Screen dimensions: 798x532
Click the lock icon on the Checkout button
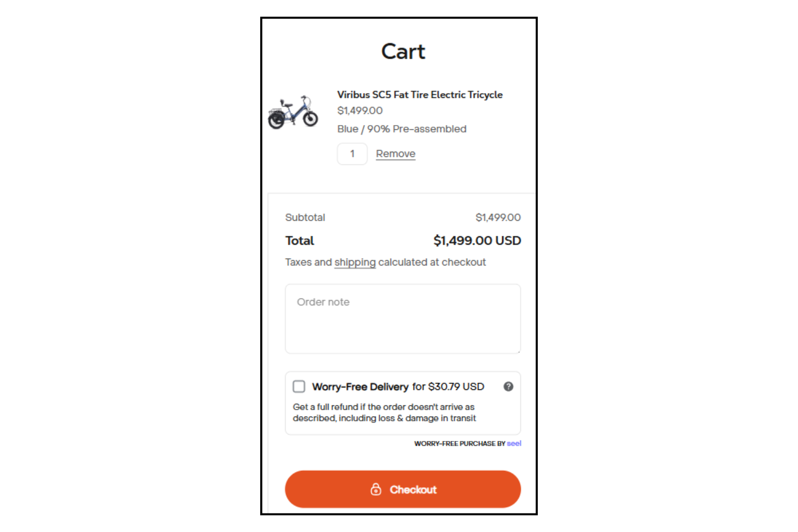[x=376, y=489]
